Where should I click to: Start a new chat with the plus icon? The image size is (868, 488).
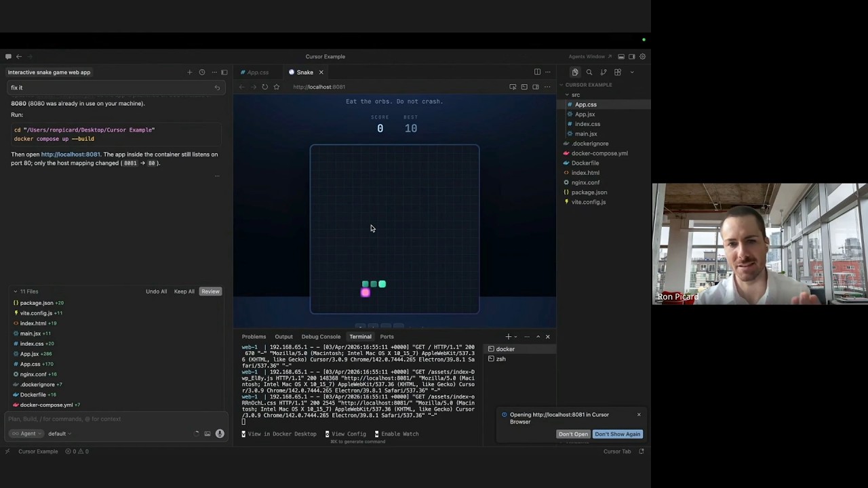tap(190, 73)
